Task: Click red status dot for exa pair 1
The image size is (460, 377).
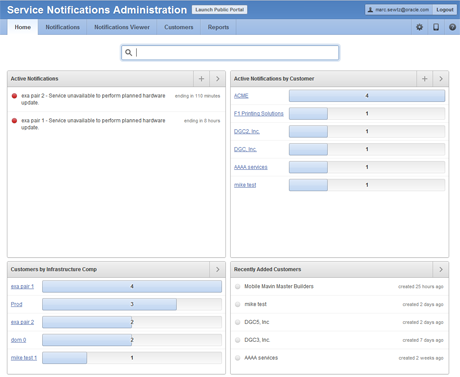Action: [14, 121]
